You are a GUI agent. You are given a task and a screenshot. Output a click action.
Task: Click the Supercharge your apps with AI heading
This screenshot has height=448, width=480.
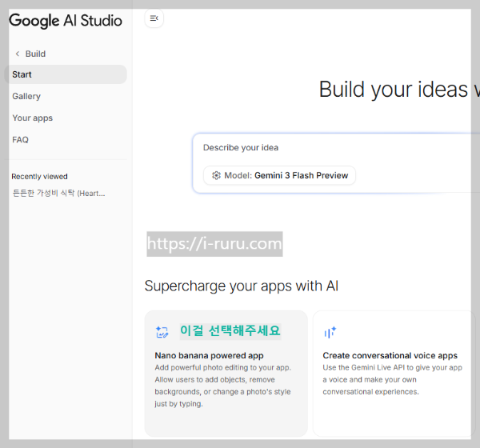[242, 286]
